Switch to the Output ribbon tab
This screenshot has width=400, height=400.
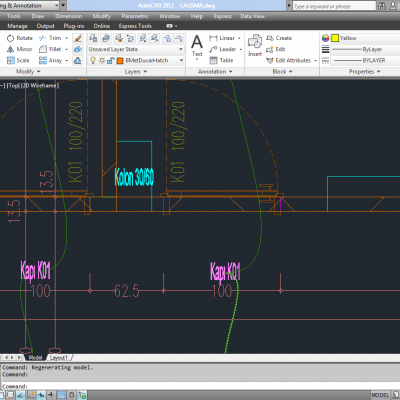click(x=45, y=26)
